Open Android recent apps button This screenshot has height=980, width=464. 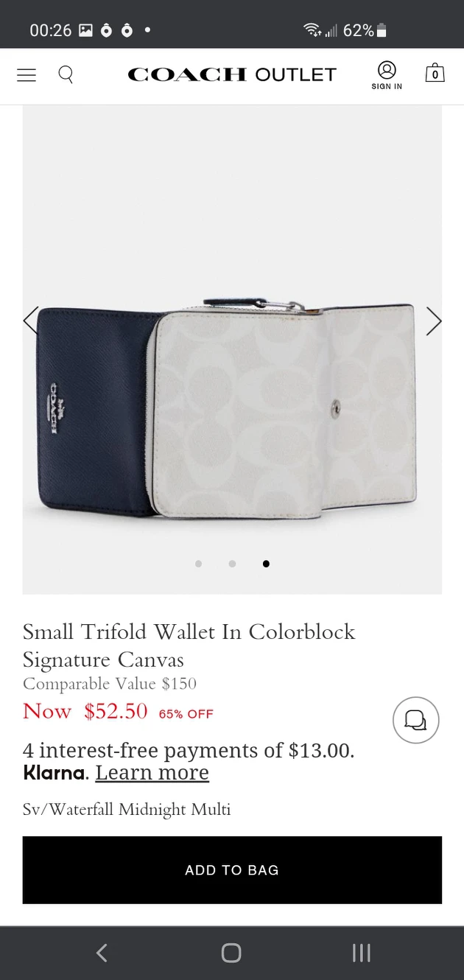click(x=361, y=953)
